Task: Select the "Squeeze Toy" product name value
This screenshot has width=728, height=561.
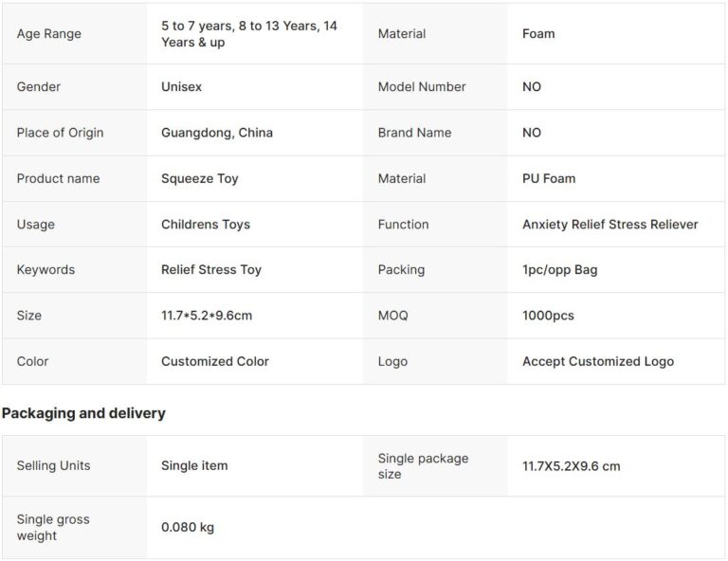Action: [x=200, y=178]
